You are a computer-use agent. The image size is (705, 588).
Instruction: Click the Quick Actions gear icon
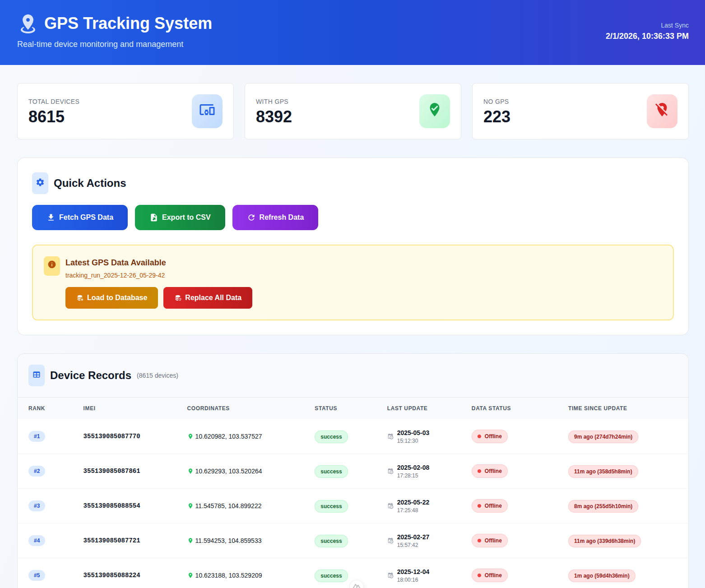point(40,183)
